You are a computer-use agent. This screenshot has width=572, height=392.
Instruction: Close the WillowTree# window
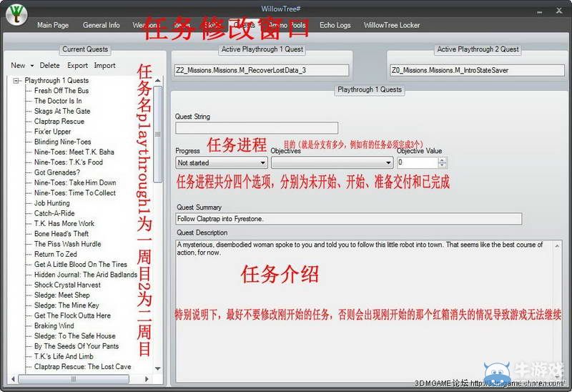point(559,11)
